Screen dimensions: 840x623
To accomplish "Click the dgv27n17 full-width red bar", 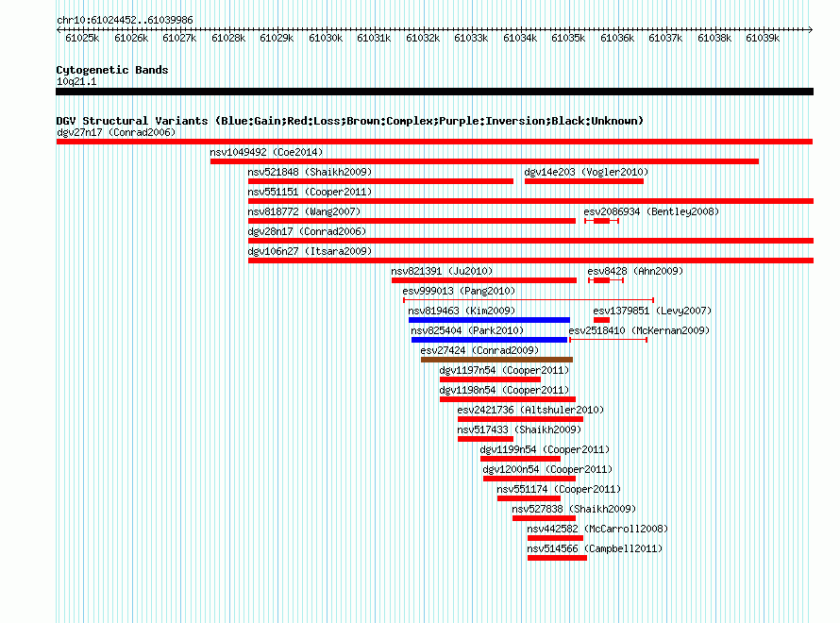I will click(434, 142).
